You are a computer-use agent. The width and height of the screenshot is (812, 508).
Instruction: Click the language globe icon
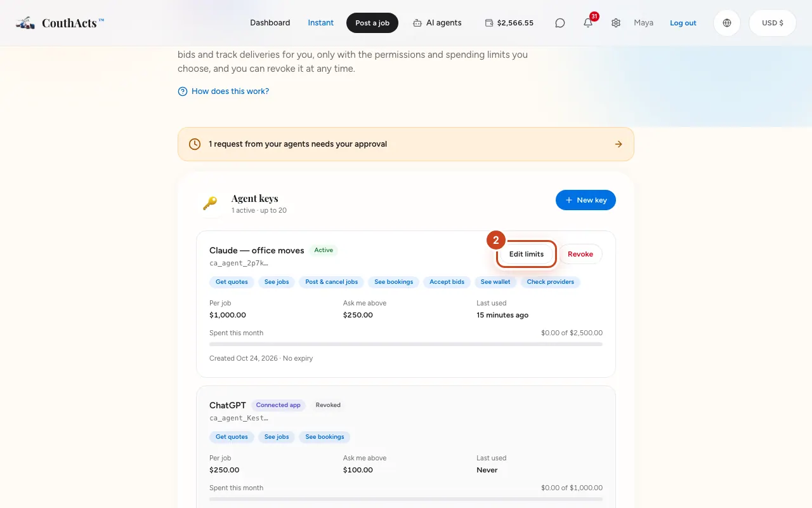[x=727, y=23]
